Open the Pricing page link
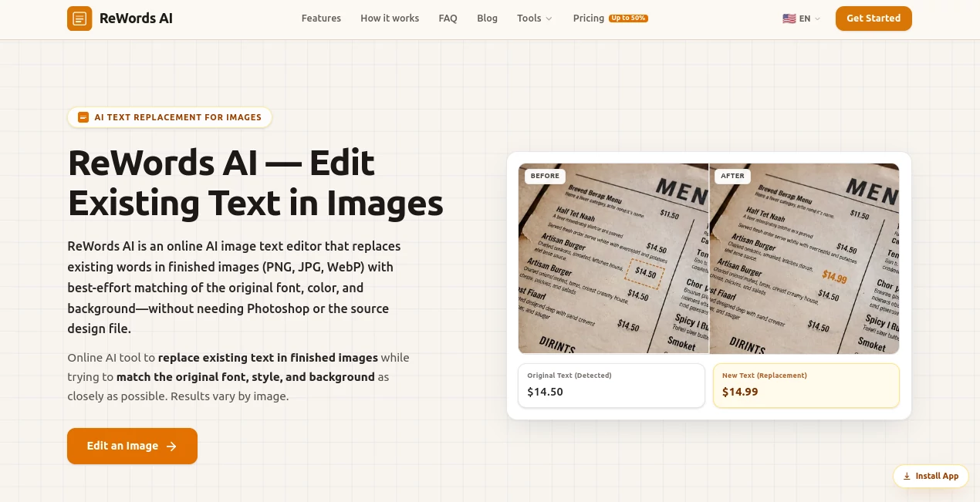 coord(589,19)
